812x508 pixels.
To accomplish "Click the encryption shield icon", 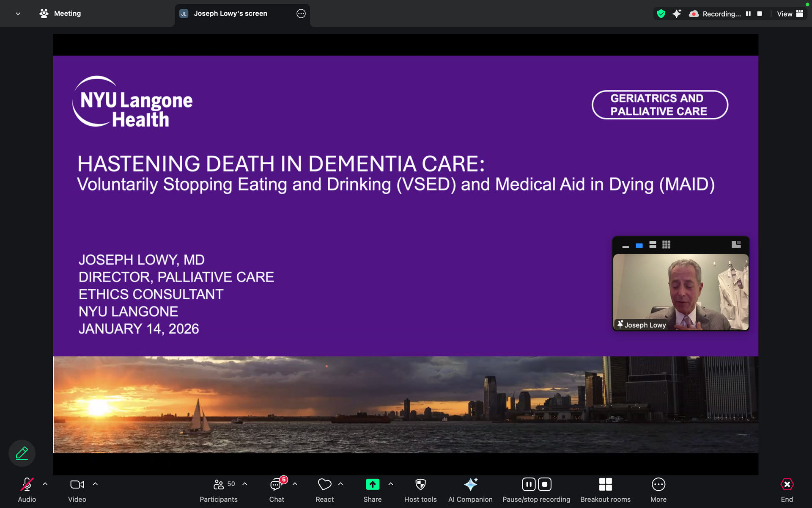I will tap(661, 14).
